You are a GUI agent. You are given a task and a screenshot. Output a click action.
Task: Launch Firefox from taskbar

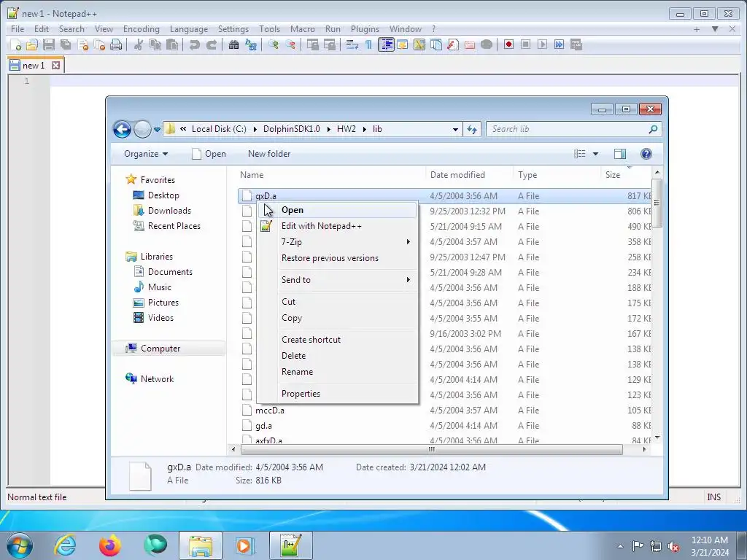[110, 545]
